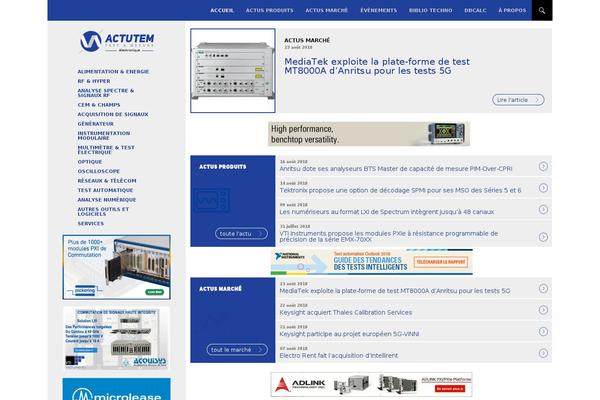Click the Actutem logo
This screenshot has height=400, width=600.
117,41
